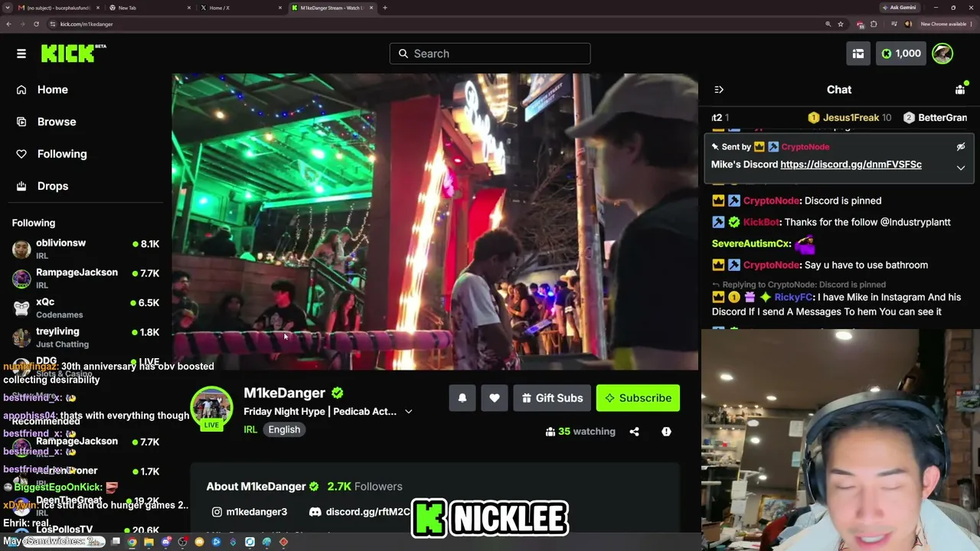Click the English language tag
The width and height of the screenshot is (980, 551).
tap(284, 429)
